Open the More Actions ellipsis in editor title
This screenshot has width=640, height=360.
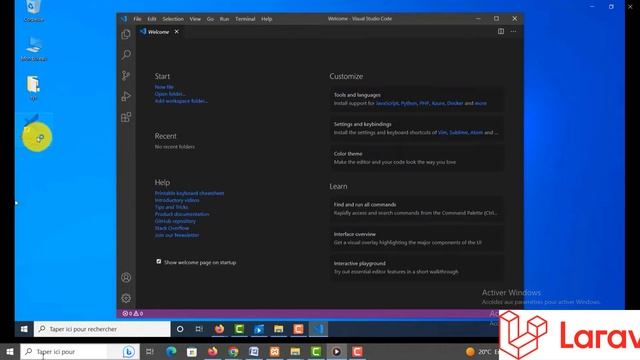(513, 31)
